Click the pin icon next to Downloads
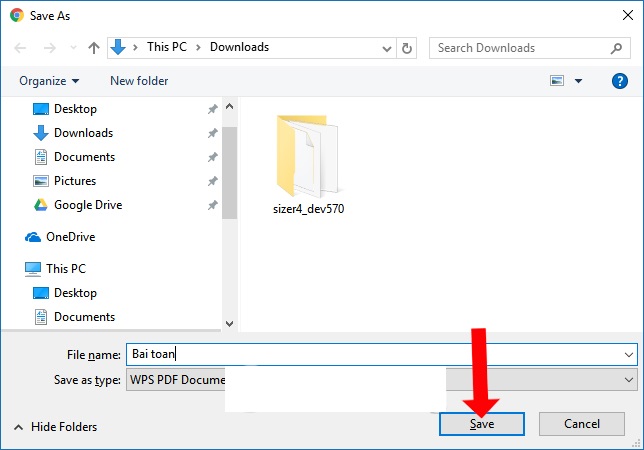This screenshot has height=450, width=644. (212, 133)
